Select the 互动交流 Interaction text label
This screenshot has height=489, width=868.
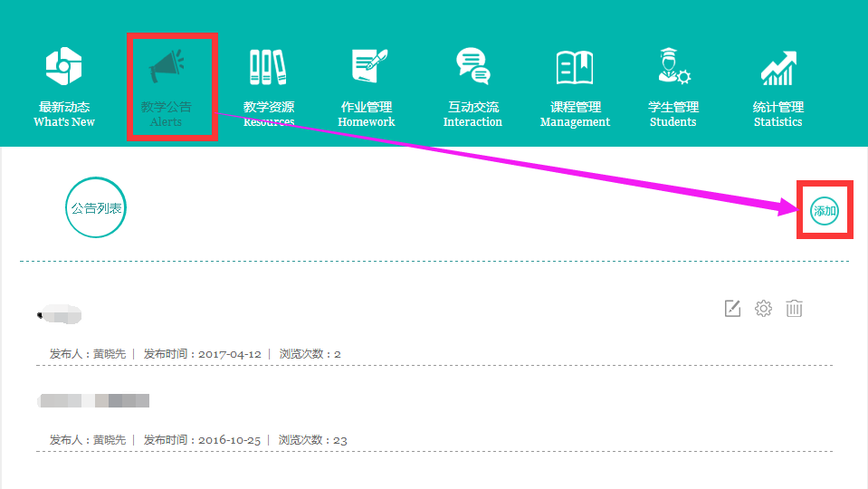pyautogui.click(x=472, y=114)
